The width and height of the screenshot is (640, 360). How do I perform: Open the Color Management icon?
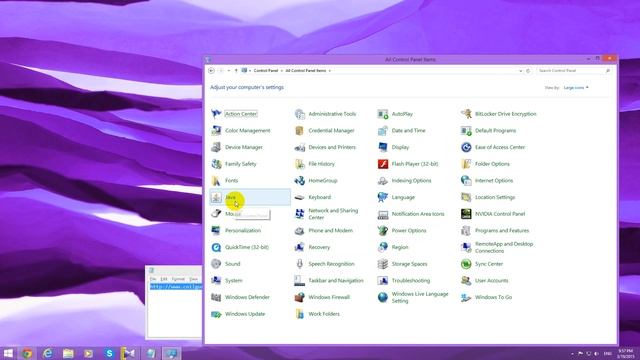(x=216, y=131)
